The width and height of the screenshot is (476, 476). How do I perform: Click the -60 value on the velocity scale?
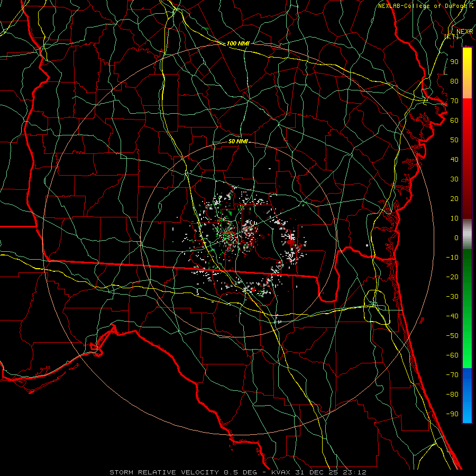[x=452, y=355]
